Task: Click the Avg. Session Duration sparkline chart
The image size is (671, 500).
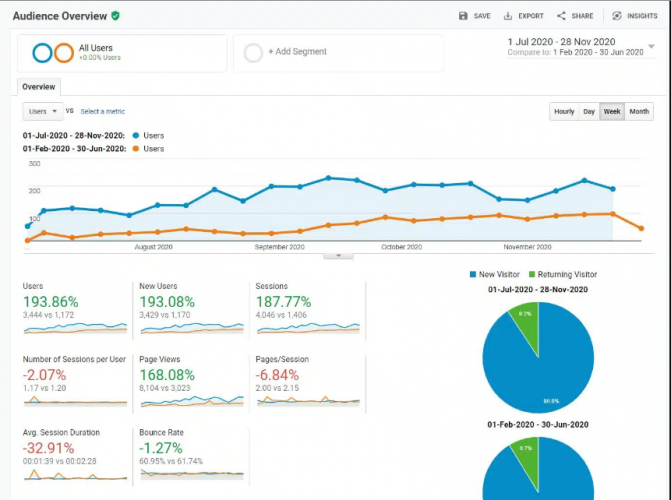Action: 75,474
